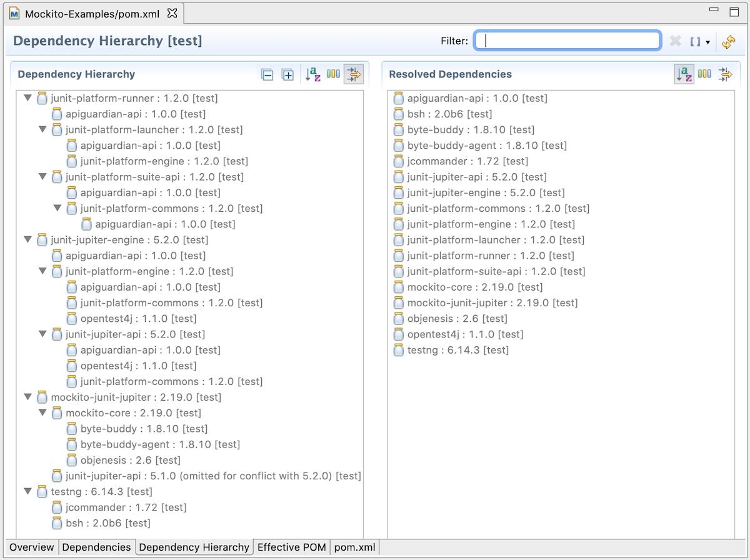The height and width of the screenshot is (560, 750).
Task: Open the pom.xml source tab
Action: [355, 547]
